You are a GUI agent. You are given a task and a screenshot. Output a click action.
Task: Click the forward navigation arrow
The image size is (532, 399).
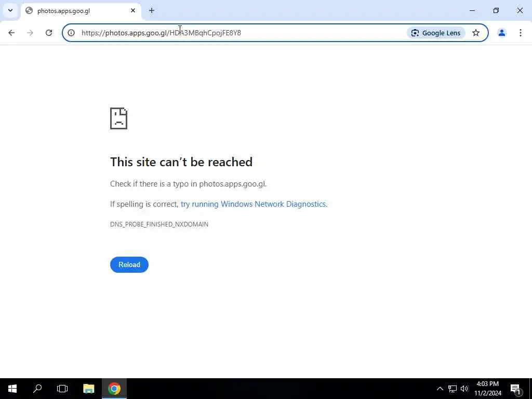point(30,33)
